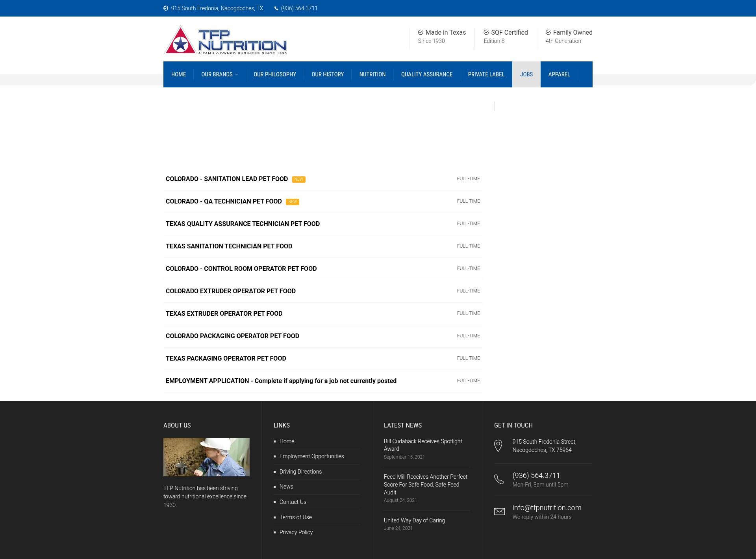Click the September 15, 2021 news date
This screenshot has width=756, height=559.
(404, 457)
